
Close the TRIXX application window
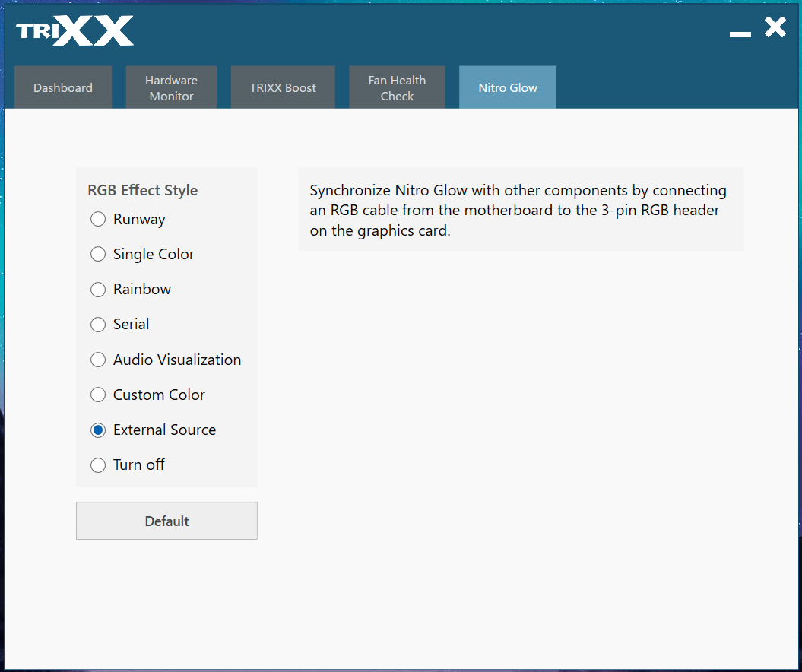tap(775, 27)
